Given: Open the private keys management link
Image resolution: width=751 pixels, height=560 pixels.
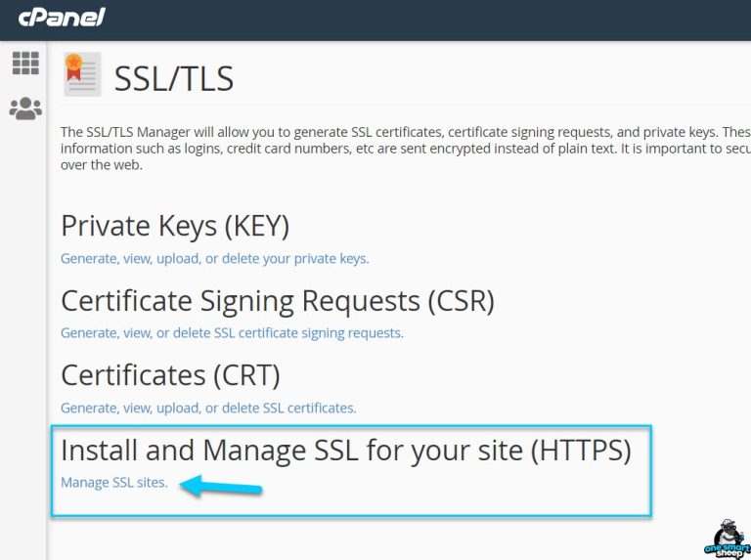Looking at the screenshot, I should click(214, 259).
